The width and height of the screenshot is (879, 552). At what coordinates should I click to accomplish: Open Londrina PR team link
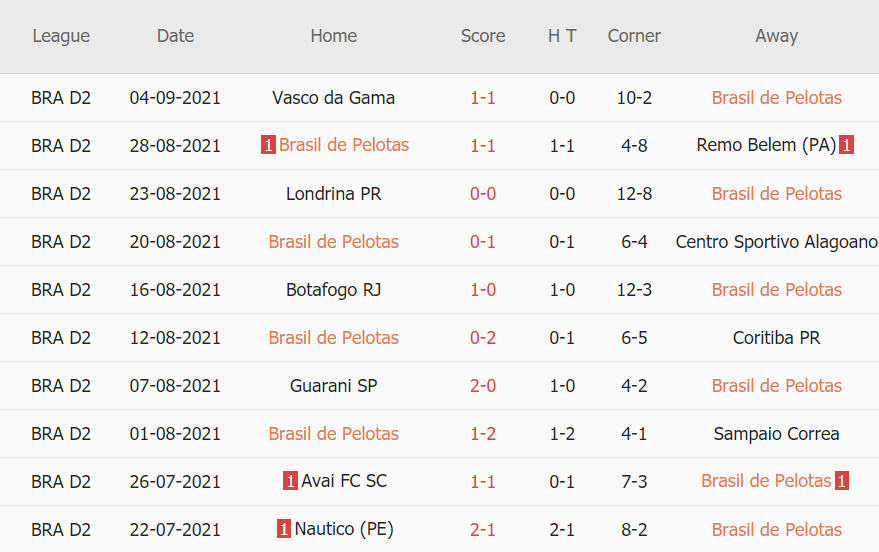click(333, 194)
